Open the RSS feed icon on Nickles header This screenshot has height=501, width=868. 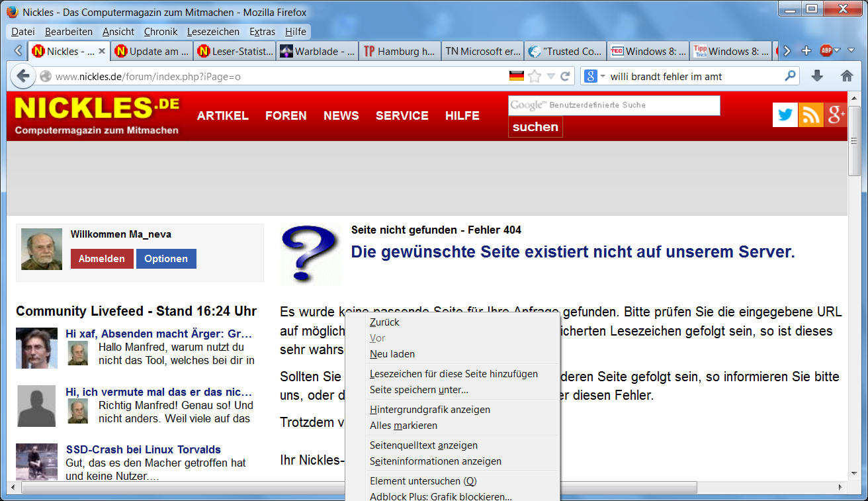click(810, 115)
